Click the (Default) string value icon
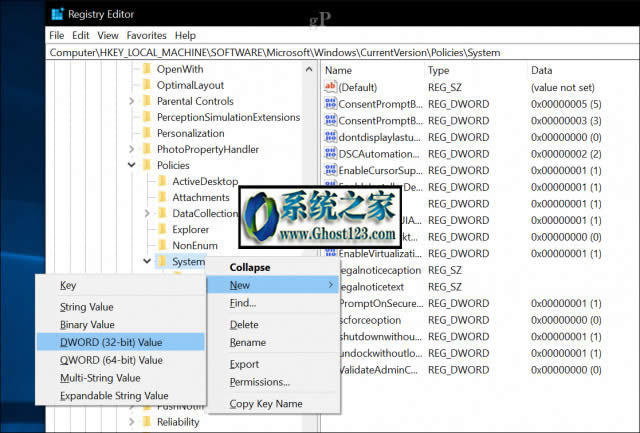 pyautogui.click(x=331, y=88)
